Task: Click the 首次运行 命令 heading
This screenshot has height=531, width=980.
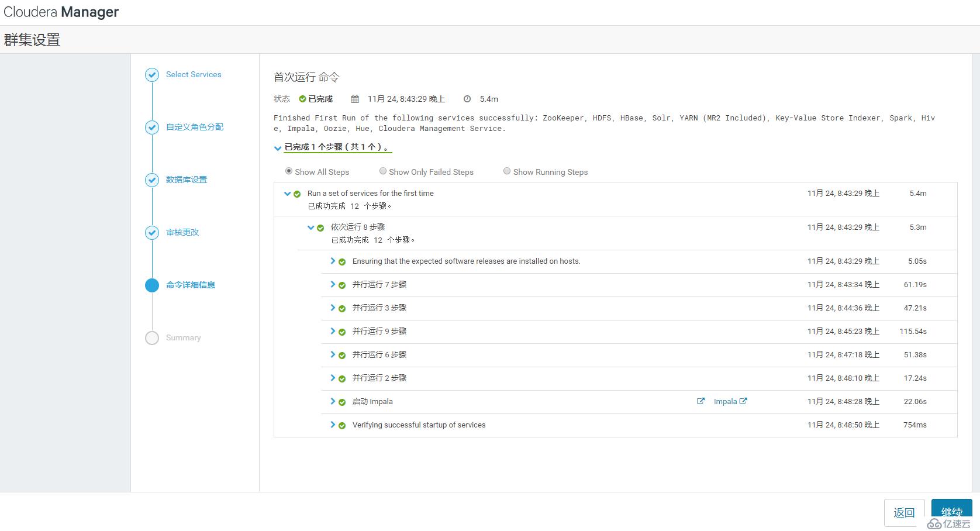Action: point(306,77)
